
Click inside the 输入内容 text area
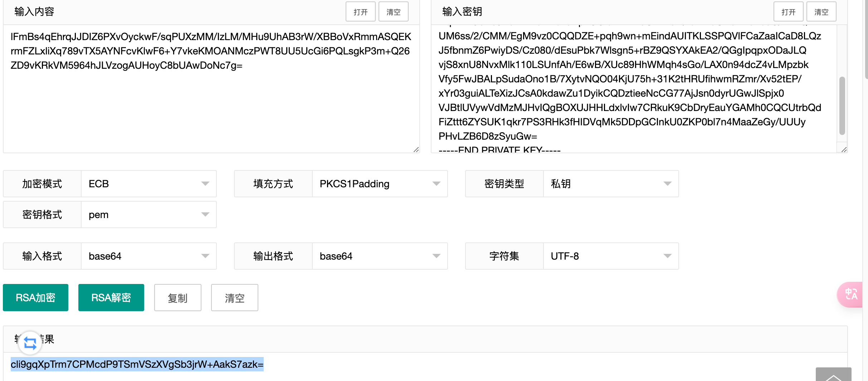tap(211, 89)
